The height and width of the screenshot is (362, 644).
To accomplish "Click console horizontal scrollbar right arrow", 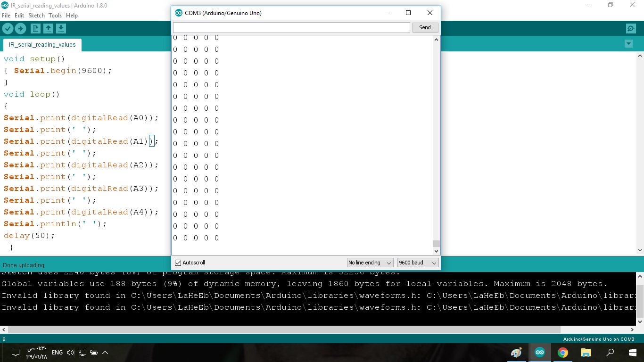I will 633,330.
